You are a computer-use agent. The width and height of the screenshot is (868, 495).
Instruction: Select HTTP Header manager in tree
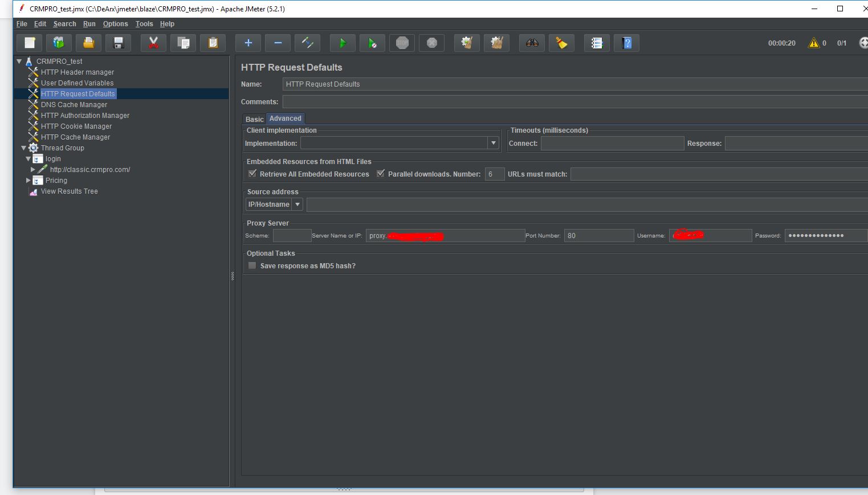coord(78,72)
